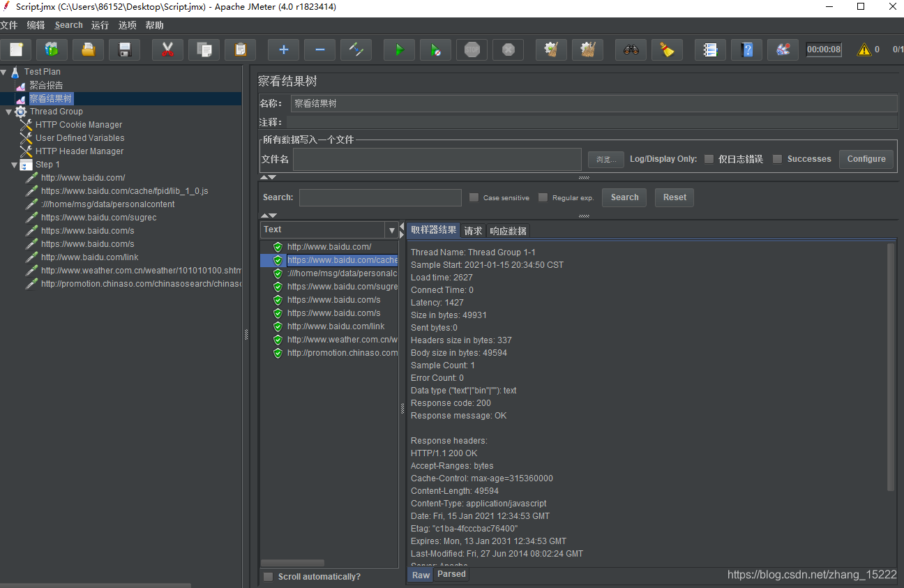This screenshot has height=588, width=904.
Task: Expand all tree nodes plus icon
Action: (283, 50)
